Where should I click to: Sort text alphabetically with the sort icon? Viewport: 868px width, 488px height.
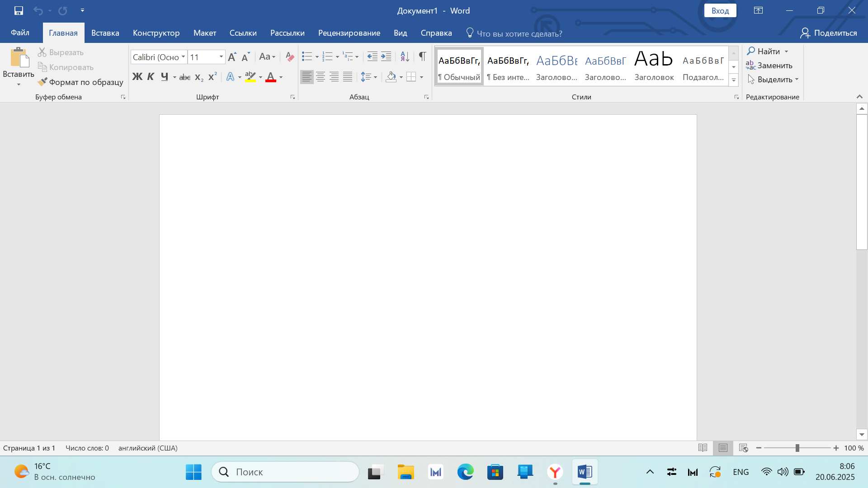[405, 57]
